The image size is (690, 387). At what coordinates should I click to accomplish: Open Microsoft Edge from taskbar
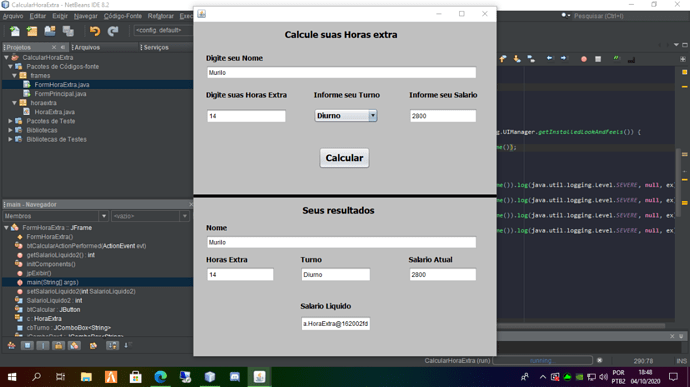pyautogui.click(x=161, y=377)
